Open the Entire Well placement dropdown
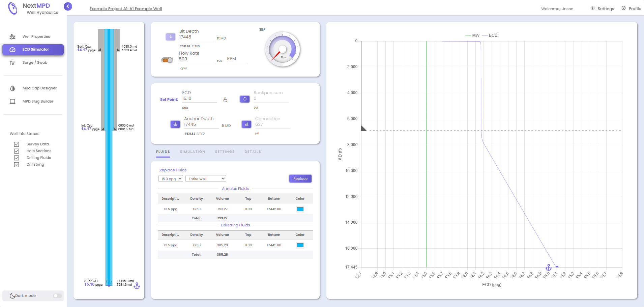Screen dimensions: 644x307 [x=206, y=178]
